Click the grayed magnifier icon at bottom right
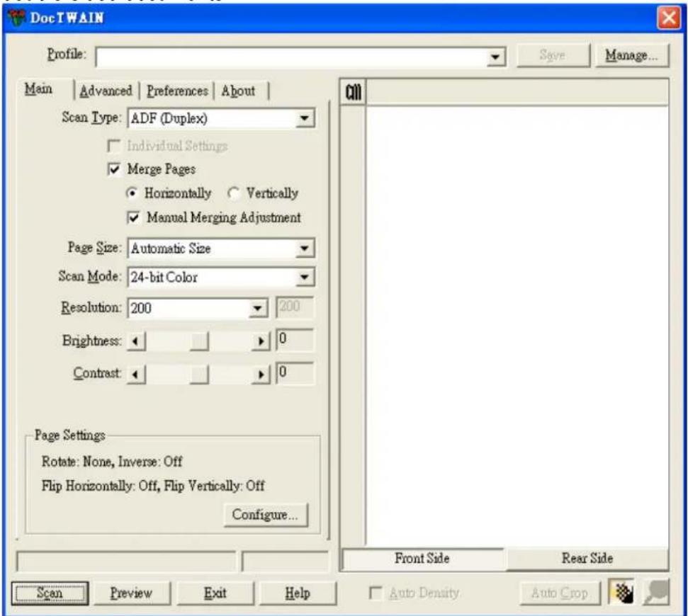Viewport: 688px width, 616px height. pyautogui.click(x=656, y=593)
